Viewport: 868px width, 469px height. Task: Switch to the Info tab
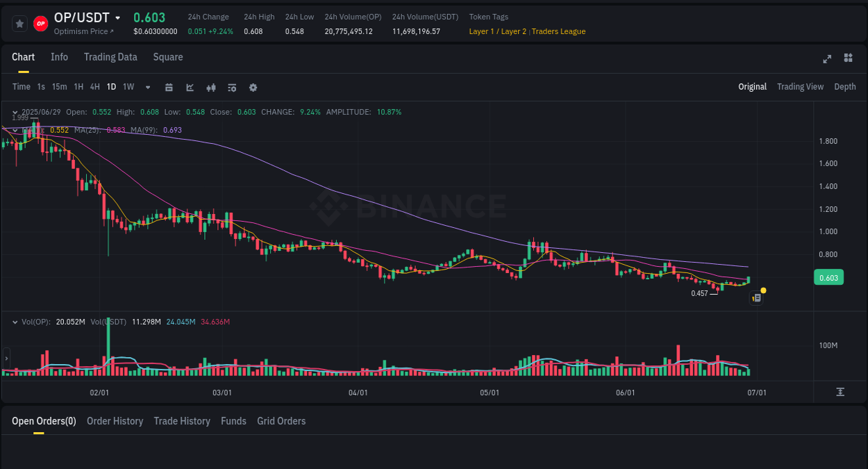59,57
